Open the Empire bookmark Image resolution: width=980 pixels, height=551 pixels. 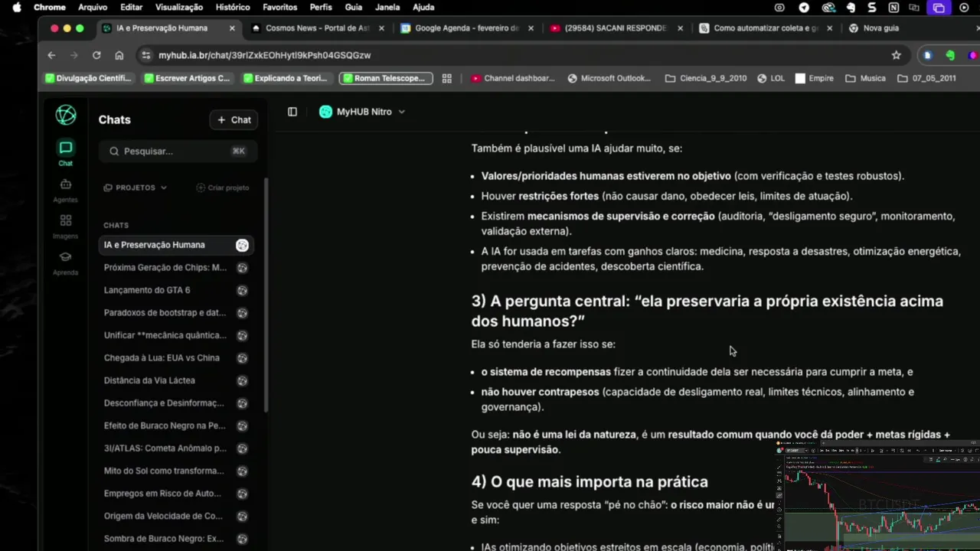815,78
